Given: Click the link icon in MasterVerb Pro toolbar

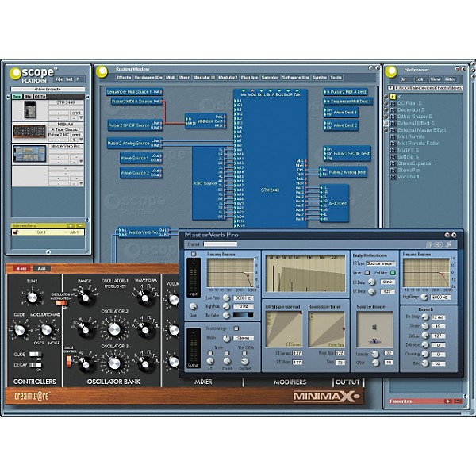Looking at the screenshot, I should point(438,244).
